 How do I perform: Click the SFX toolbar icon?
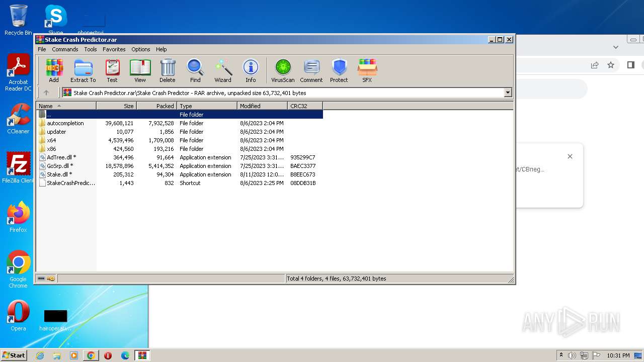pyautogui.click(x=367, y=70)
